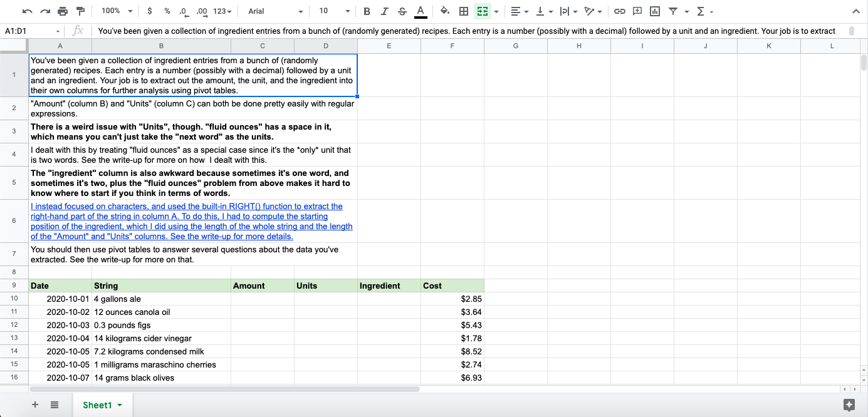This screenshot has height=417, width=868.
Task: Open more number formats 123 dropdown
Action: click(x=222, y=11)
